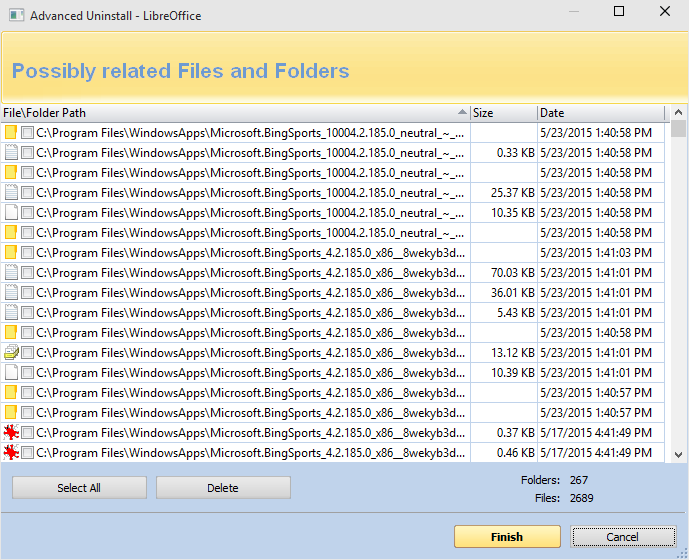
Task: Cancel the Advanced Uninstall dialog
Action: coord(623,537)
